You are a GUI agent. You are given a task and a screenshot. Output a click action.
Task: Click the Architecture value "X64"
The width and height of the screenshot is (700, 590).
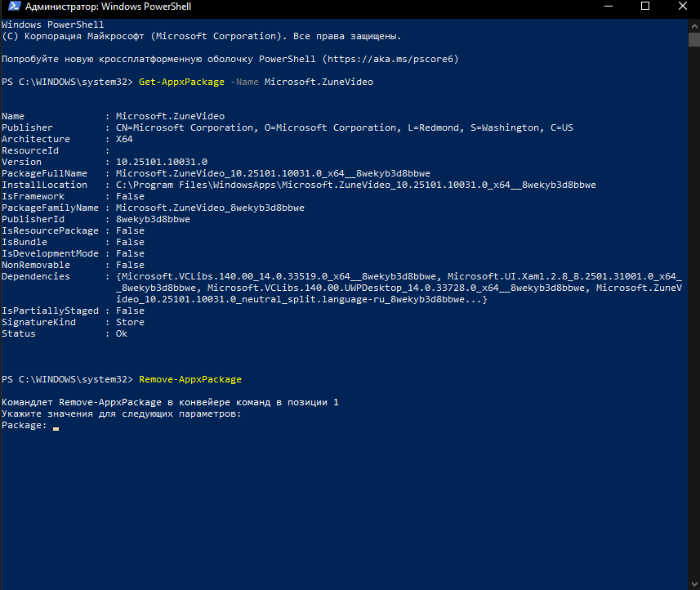pos(124,139)
